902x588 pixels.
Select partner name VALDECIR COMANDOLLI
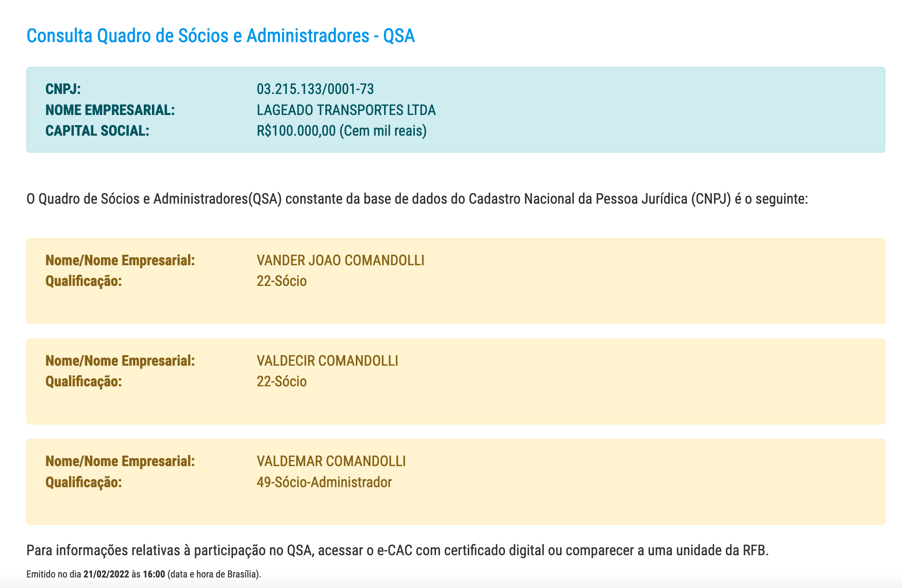[x=327, y=360]
